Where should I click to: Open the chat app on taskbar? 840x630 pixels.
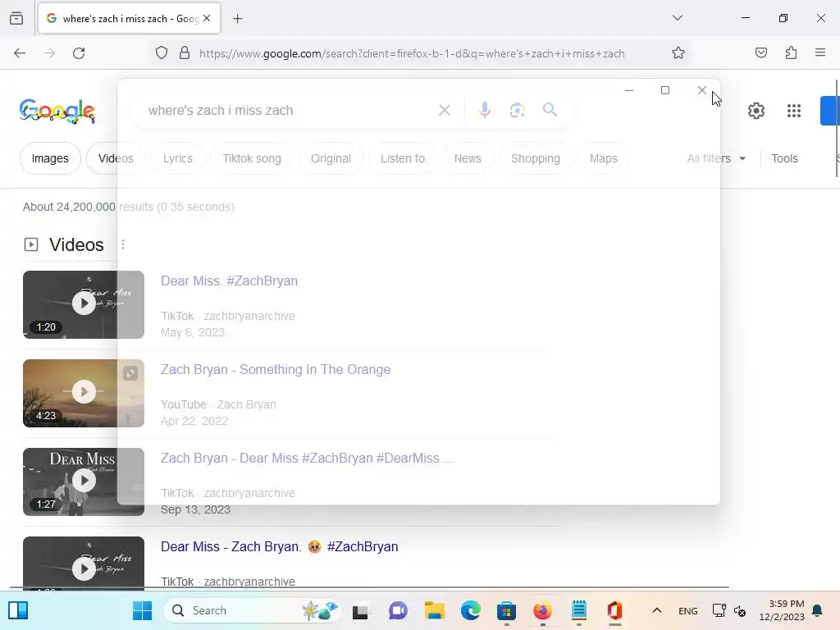coord(398,610)
